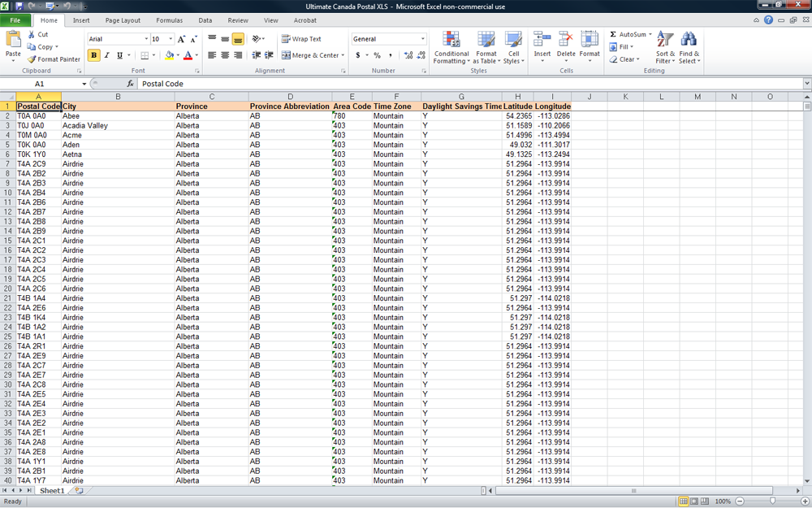Apply Comma Style format

click(390, 55)
